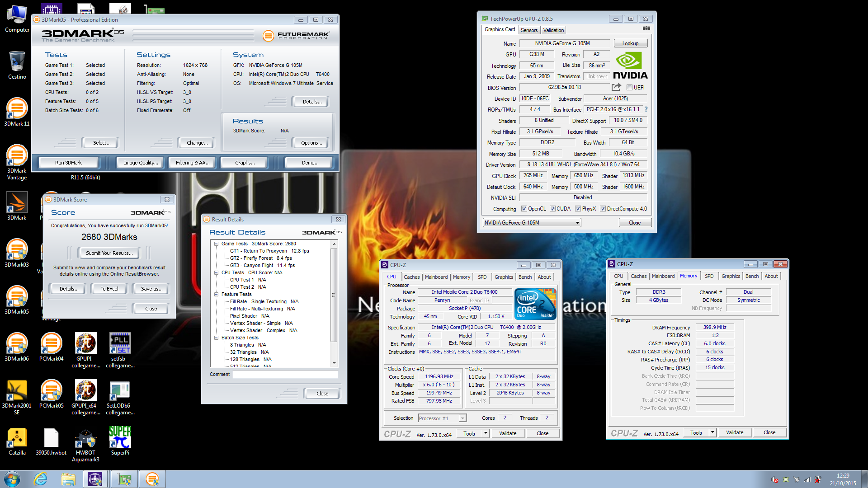
Task: Click the Graphs... button in 3DMark05
Action: pos(245,163)
